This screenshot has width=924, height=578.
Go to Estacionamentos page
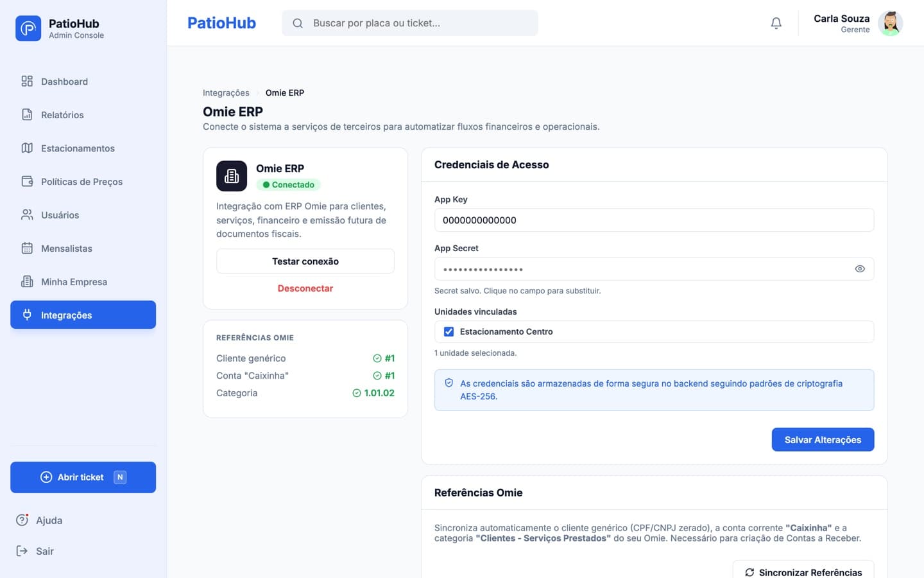coord(83,148)
